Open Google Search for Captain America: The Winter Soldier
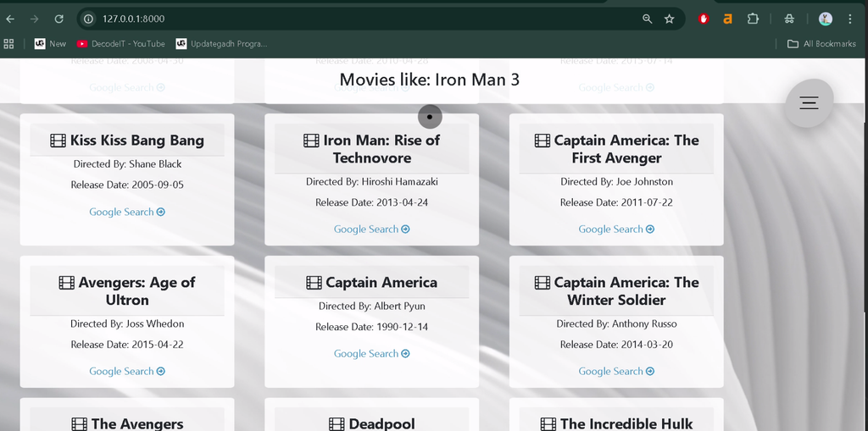The height and width of the screenshot is (431, 868). tap(616, 371)
